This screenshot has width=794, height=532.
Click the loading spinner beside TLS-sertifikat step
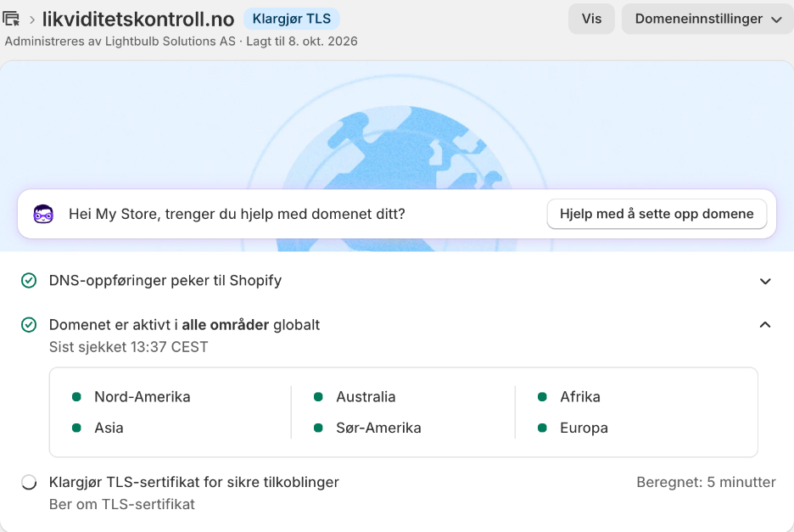pyautogui.click(x=29, y=482)
